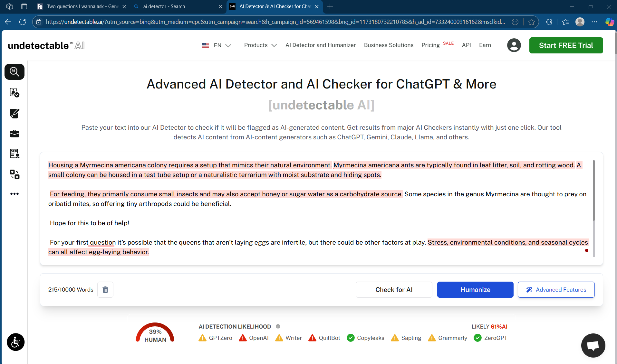Click the browser profile avatar icon

(580, 22)
